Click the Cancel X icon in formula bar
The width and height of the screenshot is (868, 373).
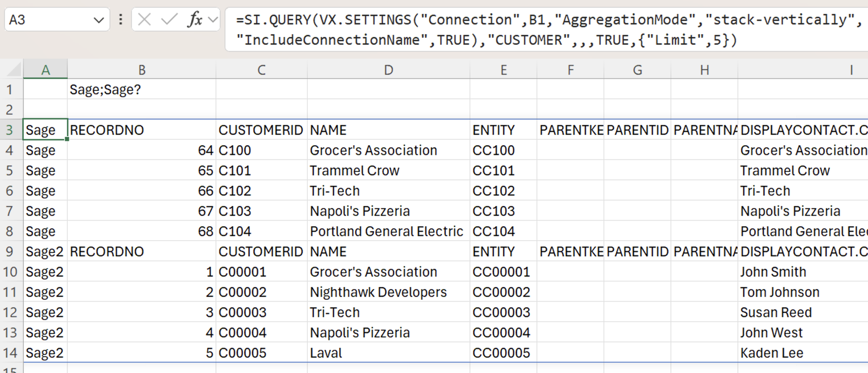(144, 20)
